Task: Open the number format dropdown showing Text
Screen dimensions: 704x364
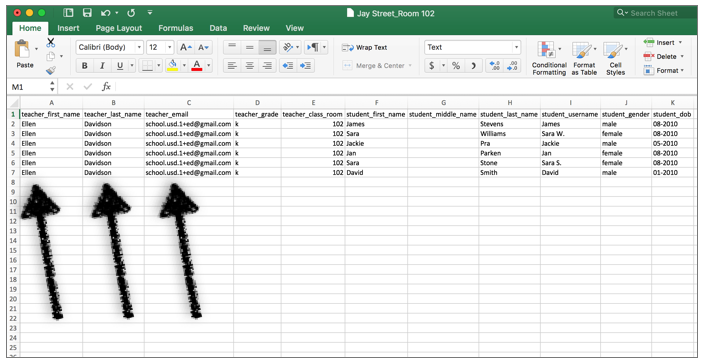Action: tap(516, 47)
